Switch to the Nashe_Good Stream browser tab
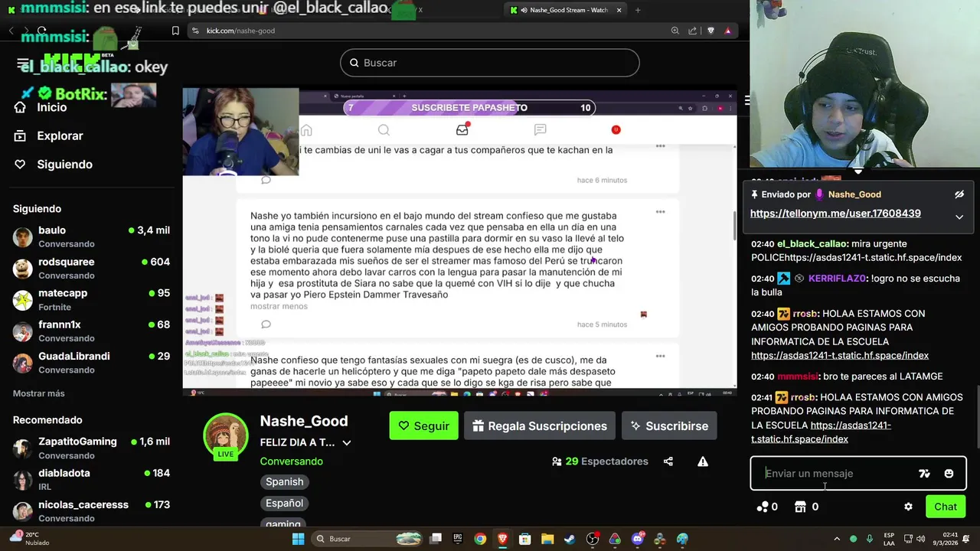Screen dimensions: 980x551 pyautogui.click(x=565, y=10)
